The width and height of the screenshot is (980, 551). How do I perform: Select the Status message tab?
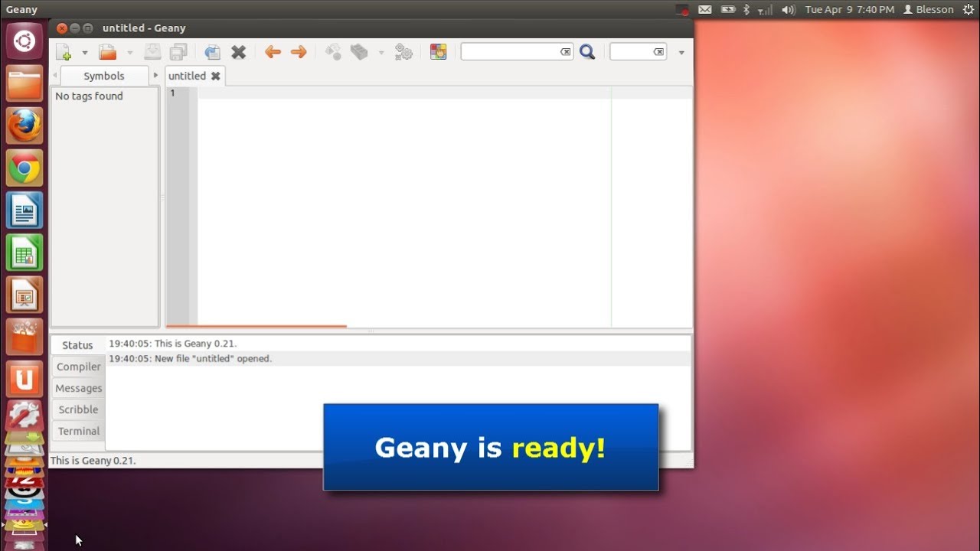coord(77,345)
